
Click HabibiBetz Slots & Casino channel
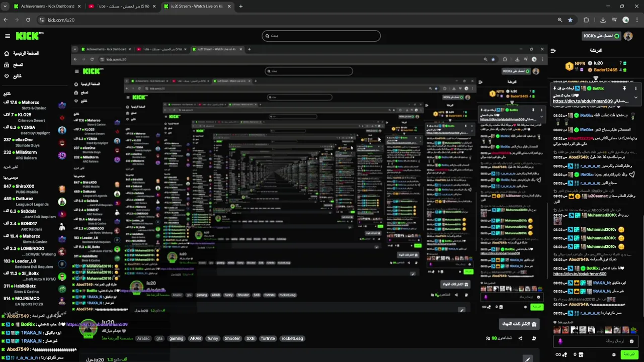34,289
